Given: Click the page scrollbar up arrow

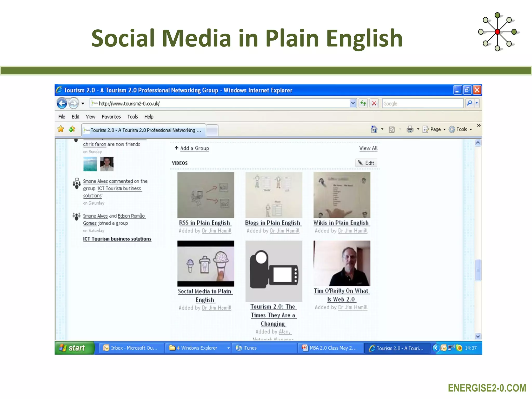Looking at the screenshot, I should (478, 143).
